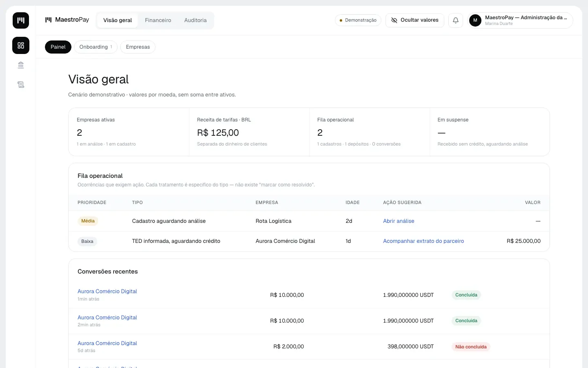The height and width of the screenshot is (368, 588).
Task: Click the 398,000000 USDT amount
Action: [x=410, y=347]
